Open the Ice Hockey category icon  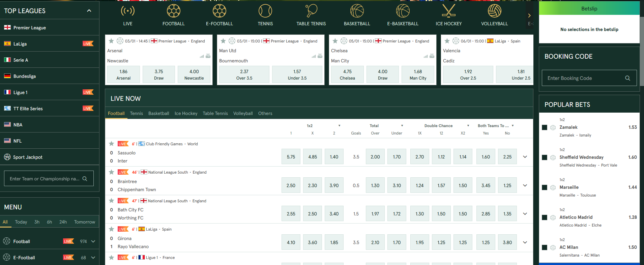tap(449, 11)
